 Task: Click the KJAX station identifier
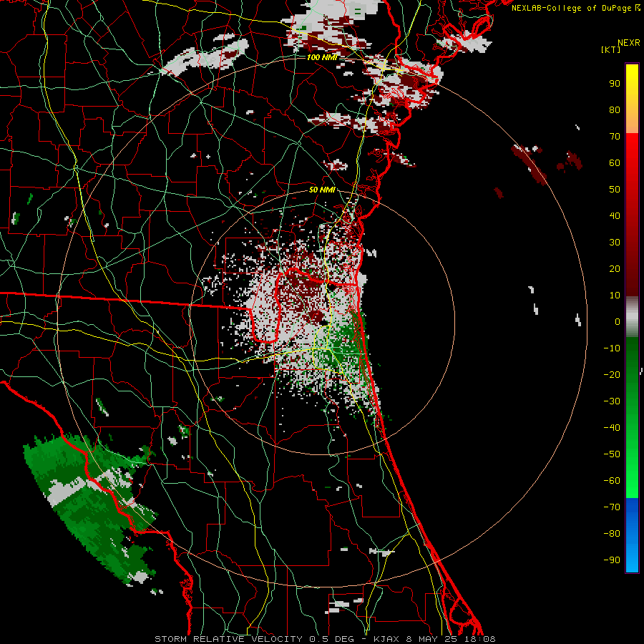click(x=387, y=639)
